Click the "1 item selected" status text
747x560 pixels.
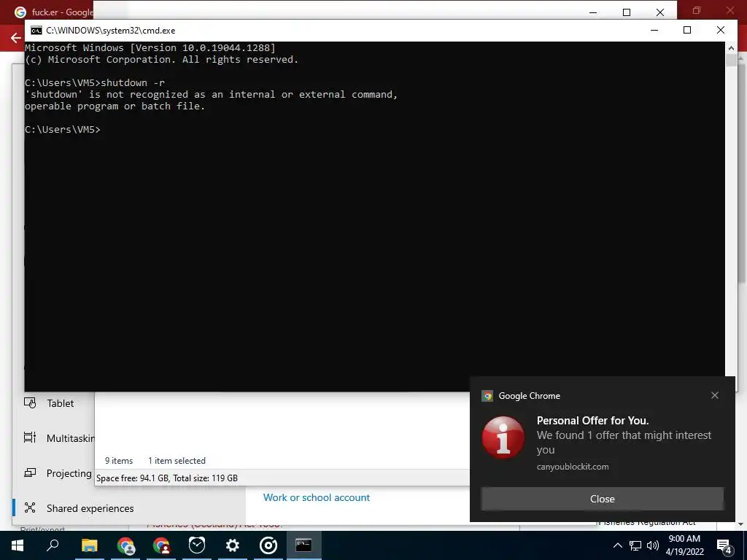[x=177, y=461]
